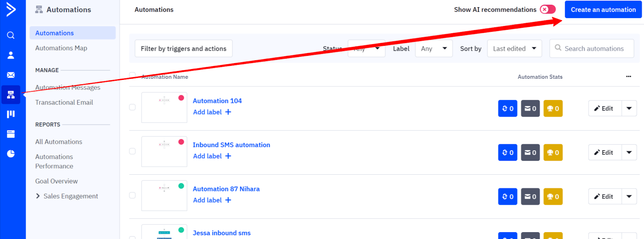View email count for Automation 87 Nihara

[x=530, y=196]
